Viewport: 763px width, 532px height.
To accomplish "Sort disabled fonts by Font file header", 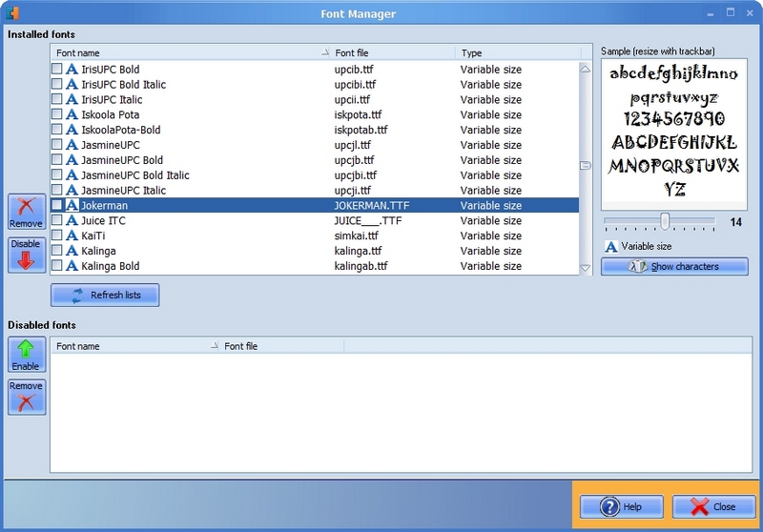I will (x=281, y=346).
